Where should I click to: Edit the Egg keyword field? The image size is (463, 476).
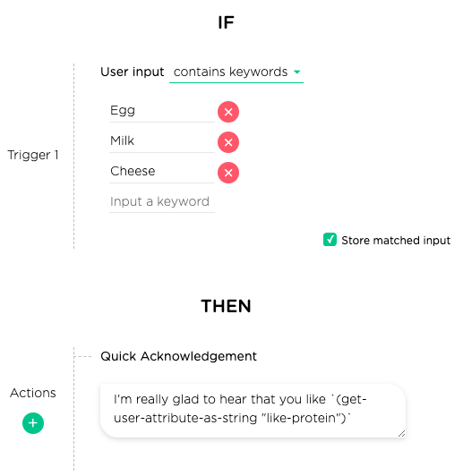(x=162, y=111)
